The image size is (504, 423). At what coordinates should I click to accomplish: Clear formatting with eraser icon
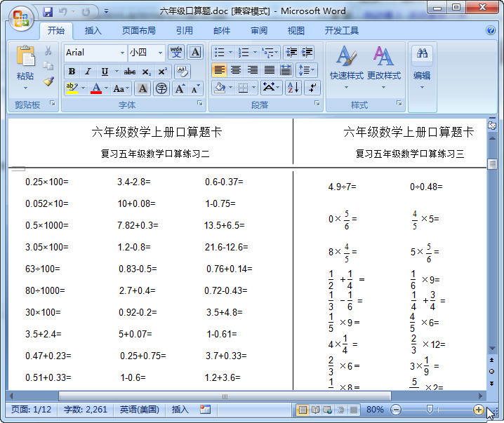click(x=183, y=72)
